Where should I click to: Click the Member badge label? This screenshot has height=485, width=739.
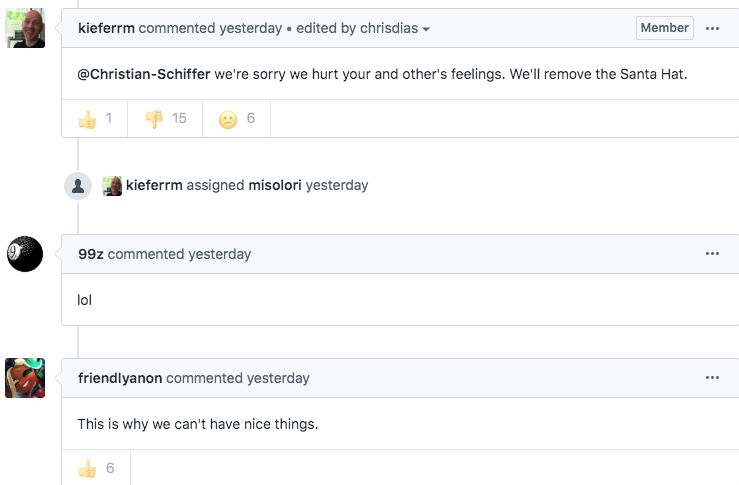pyautogui.click(x=664, y=28)
